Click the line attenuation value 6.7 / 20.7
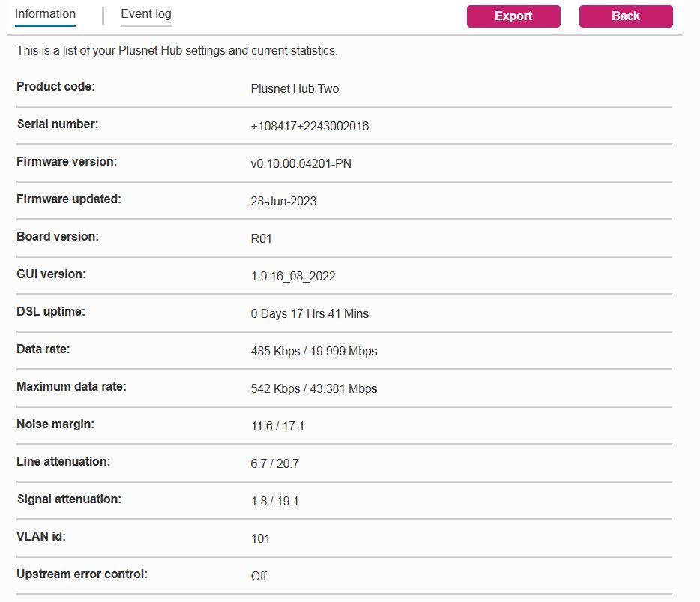Viewport: 700px width, 602px height. click(x=274, y=463)
